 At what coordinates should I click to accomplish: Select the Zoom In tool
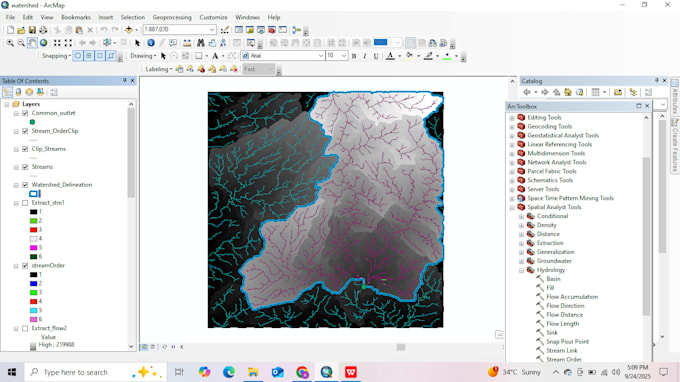click(x=10, y=43)
